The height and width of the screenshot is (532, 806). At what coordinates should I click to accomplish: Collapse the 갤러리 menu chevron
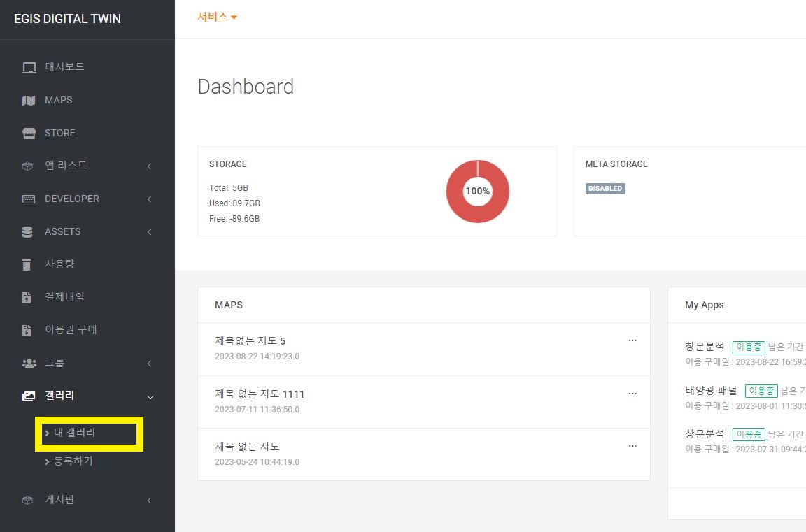click(150, 397)
